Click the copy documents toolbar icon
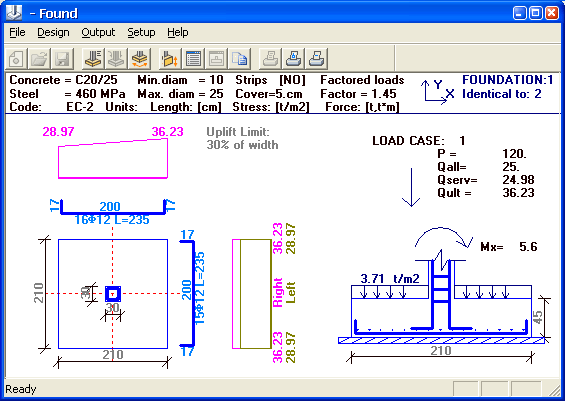565x401 pixels. (x=239, y=59)
